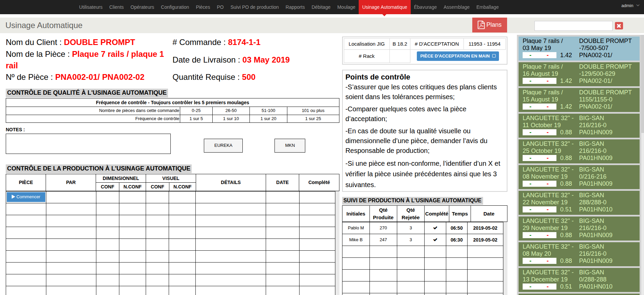Clear the search with the red X
Screen dimensions: 644x295
pos(619,26)
